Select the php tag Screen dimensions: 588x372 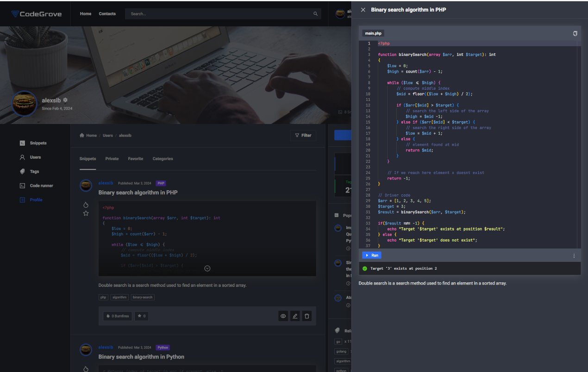pos(104,297)
